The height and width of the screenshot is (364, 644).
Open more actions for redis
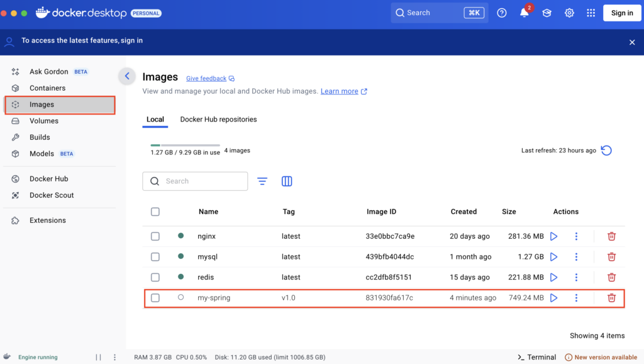(576, 277)
